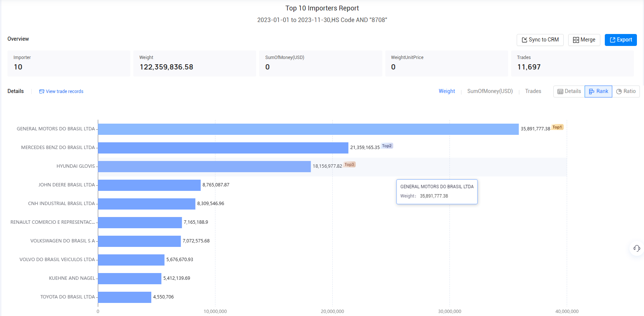Click the 21,359,165.35 bar value label
This screenshot has height=316, width=644.
click(x=365, y=148)
